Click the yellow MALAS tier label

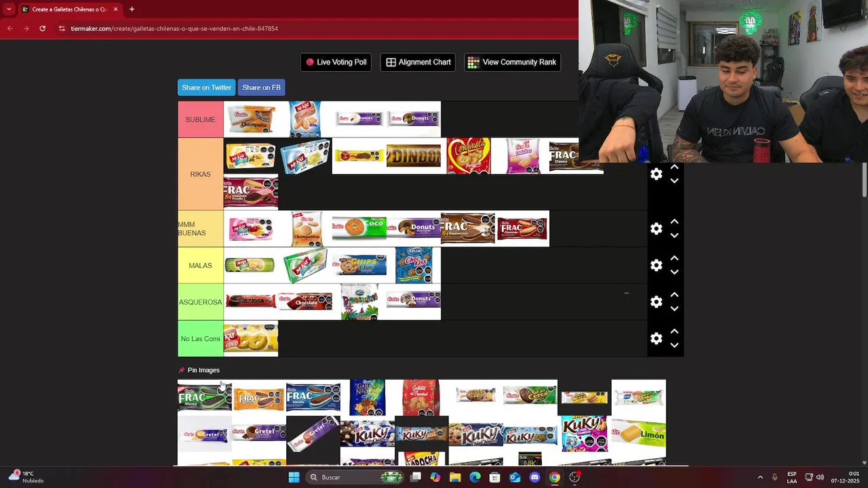click(x=201, y=266)
